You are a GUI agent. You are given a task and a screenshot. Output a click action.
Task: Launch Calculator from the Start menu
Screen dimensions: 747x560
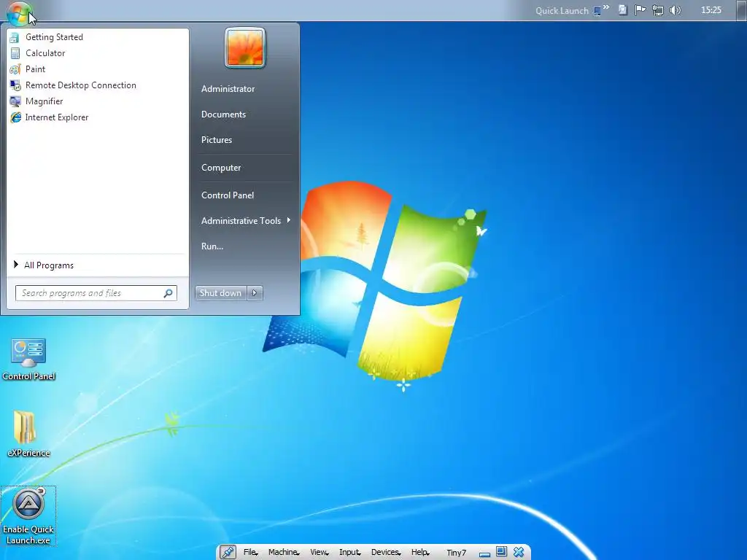coord(98,52)
